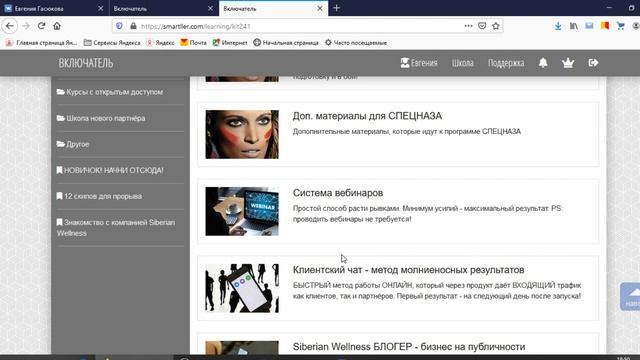Viewport: 640px width, 360px height.
Task: Open the Firefox downloads arrow
Action: 558,26
